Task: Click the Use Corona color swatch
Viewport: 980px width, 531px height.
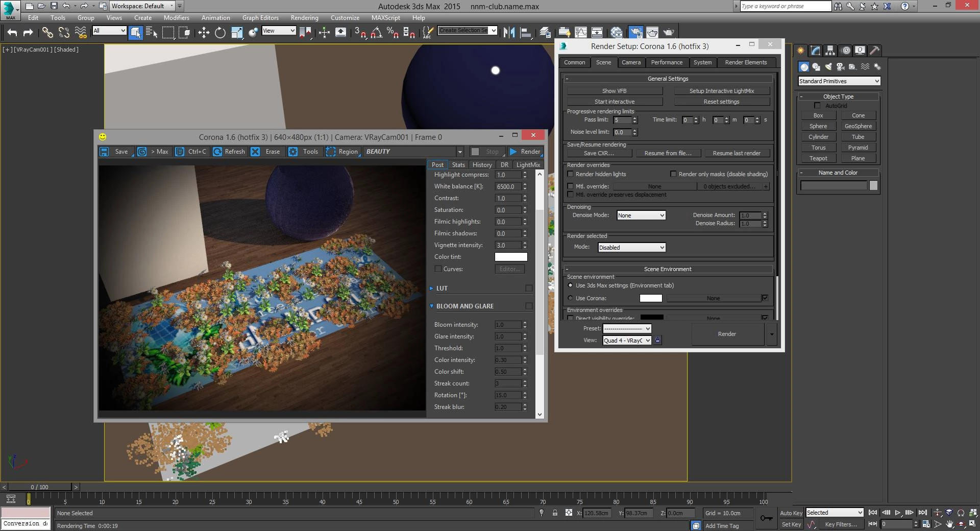Action: 651,298
